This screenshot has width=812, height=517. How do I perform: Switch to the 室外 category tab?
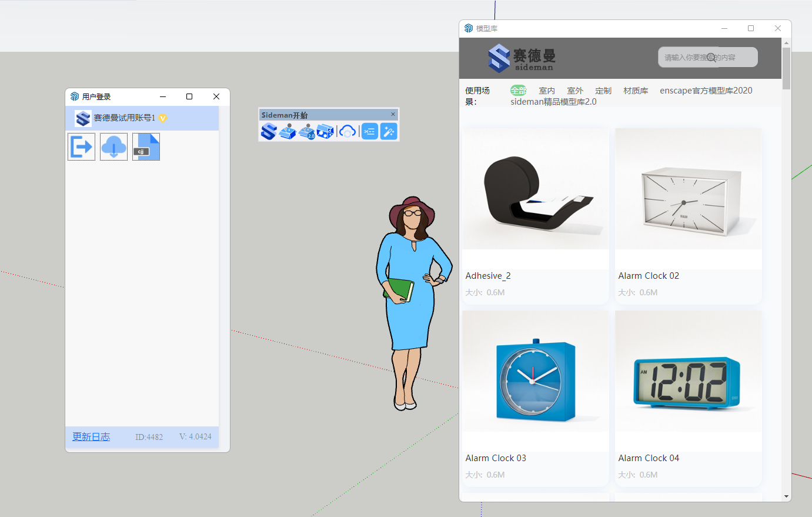(575, 91)
